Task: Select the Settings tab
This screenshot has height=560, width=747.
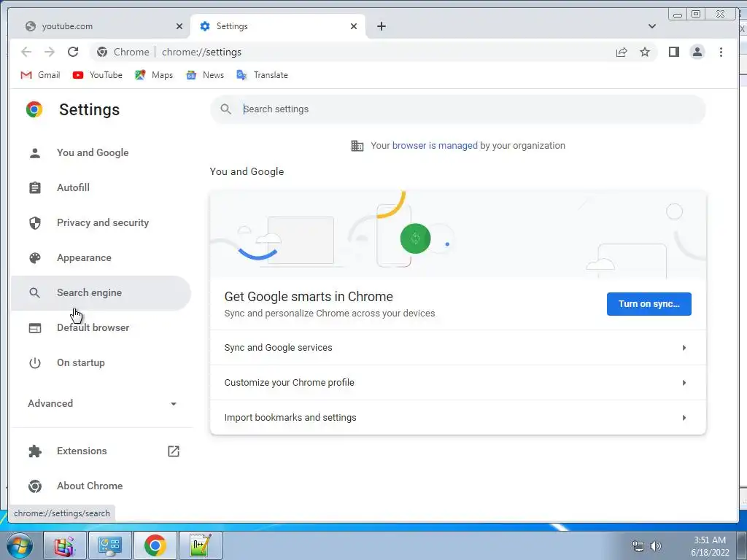Action: coord(278,26)
